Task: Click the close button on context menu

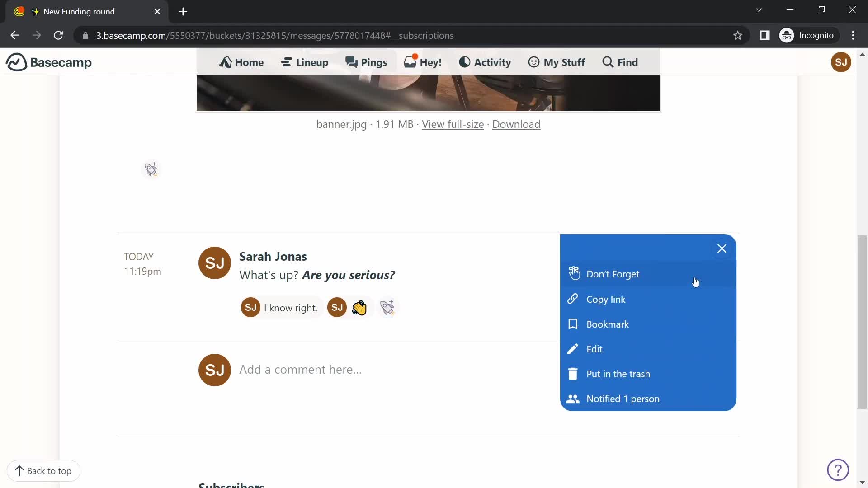Action: (x=722, y=249)
